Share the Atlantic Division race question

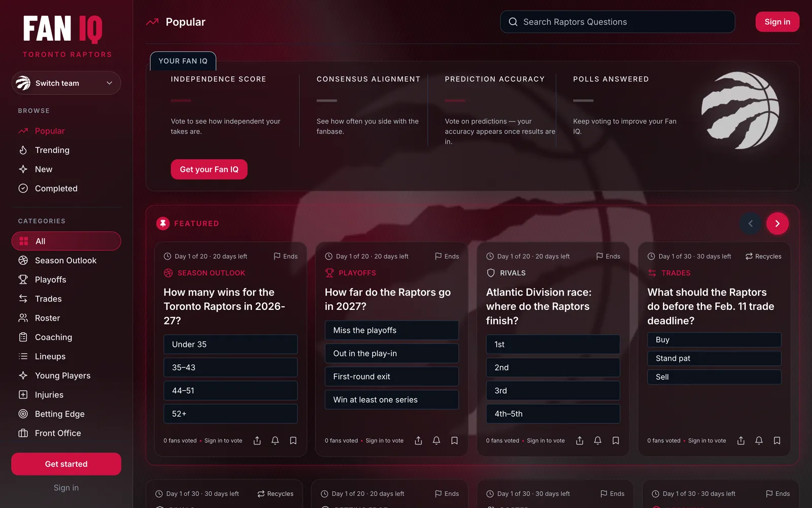point(580,440)
